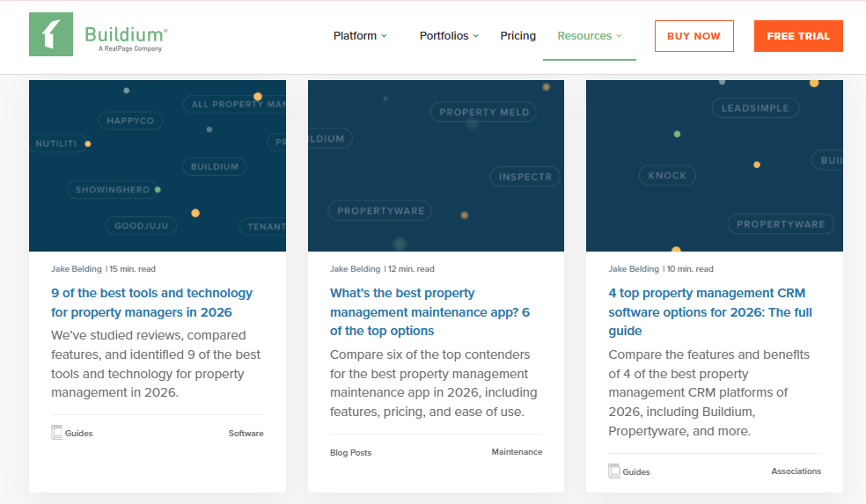Click the Buildium wordmark text
Image resolution: width=866 pixels, height=504 pixels.
click(126, 34)
